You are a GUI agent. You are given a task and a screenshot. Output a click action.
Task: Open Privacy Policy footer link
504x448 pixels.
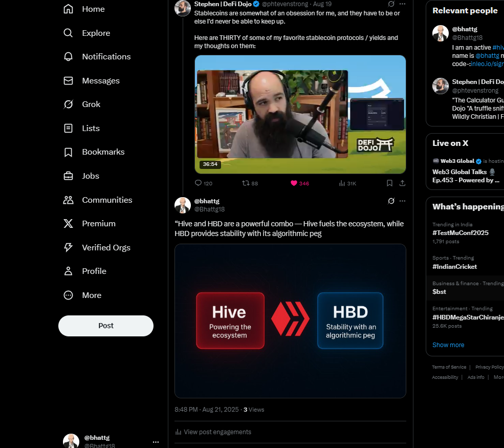pyautogui.click(x=489, y=367)
